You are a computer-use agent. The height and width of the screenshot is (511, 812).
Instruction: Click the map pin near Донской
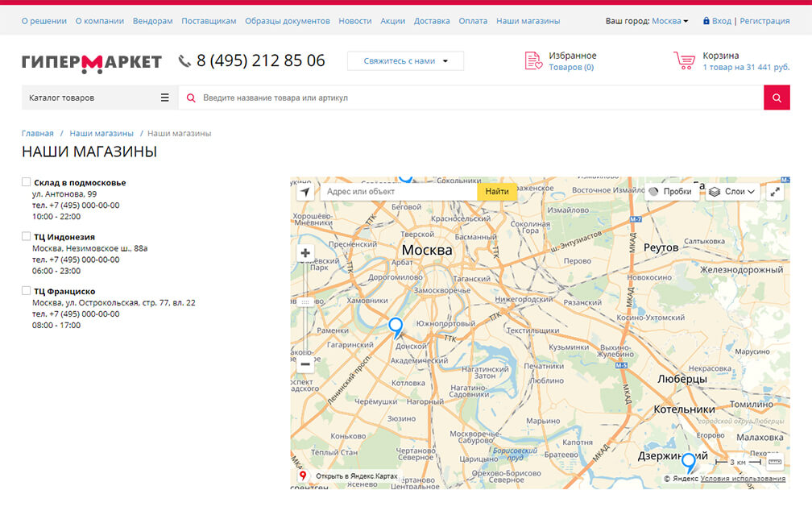pos(396,328)
